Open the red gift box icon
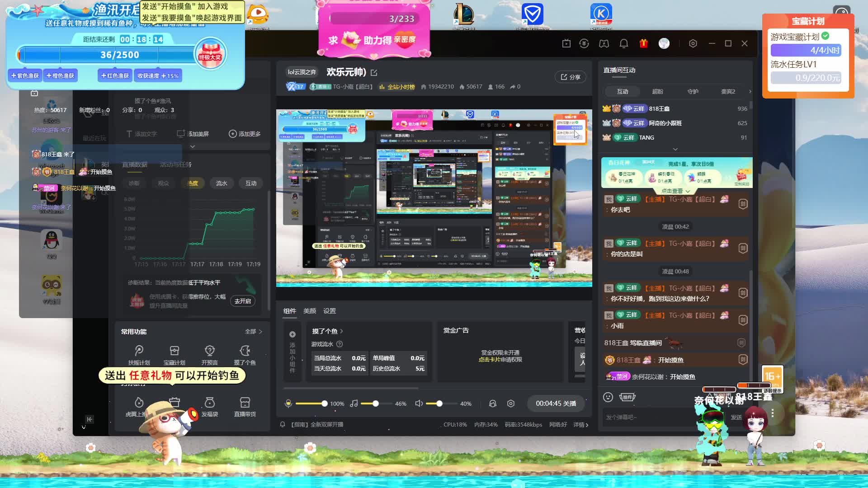This screenshot has width=868, height=488. pos(643,43)
